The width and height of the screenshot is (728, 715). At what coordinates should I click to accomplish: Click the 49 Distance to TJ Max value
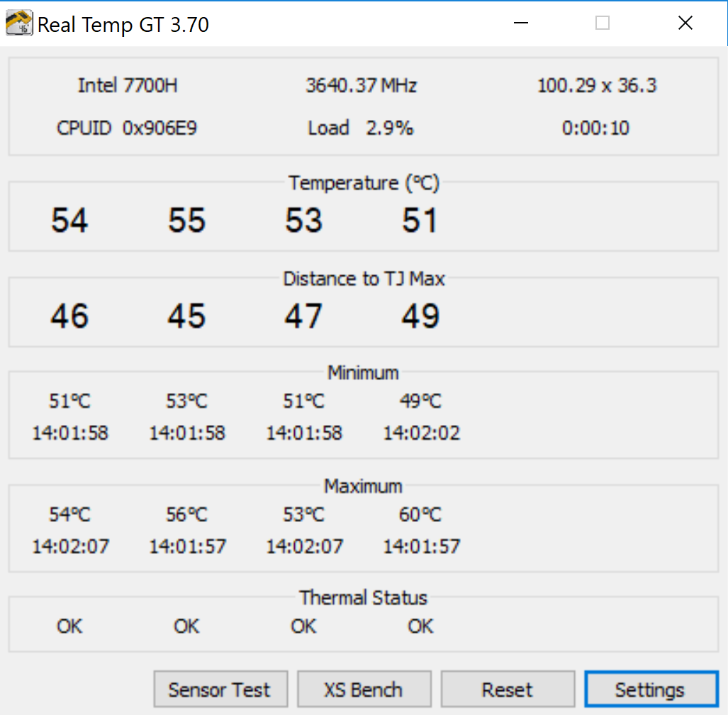(420, 316)
